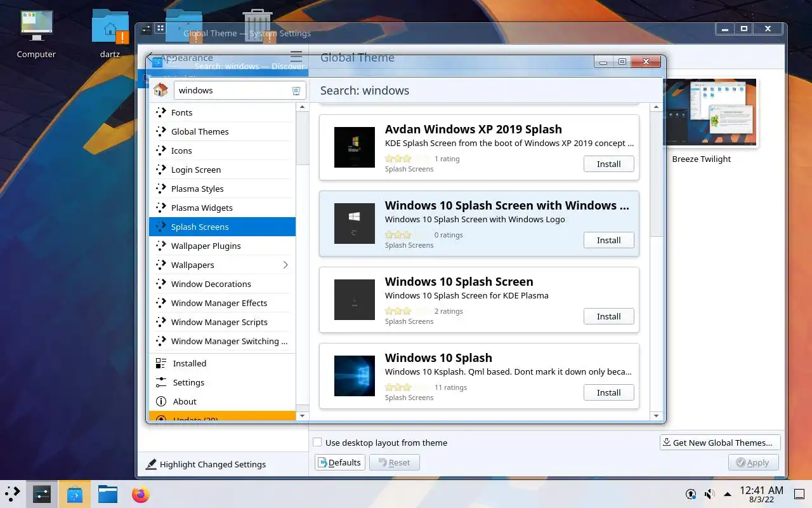
Task: Install Avdan Windows XP 2019 Splash
Action: tap(608, 164)
